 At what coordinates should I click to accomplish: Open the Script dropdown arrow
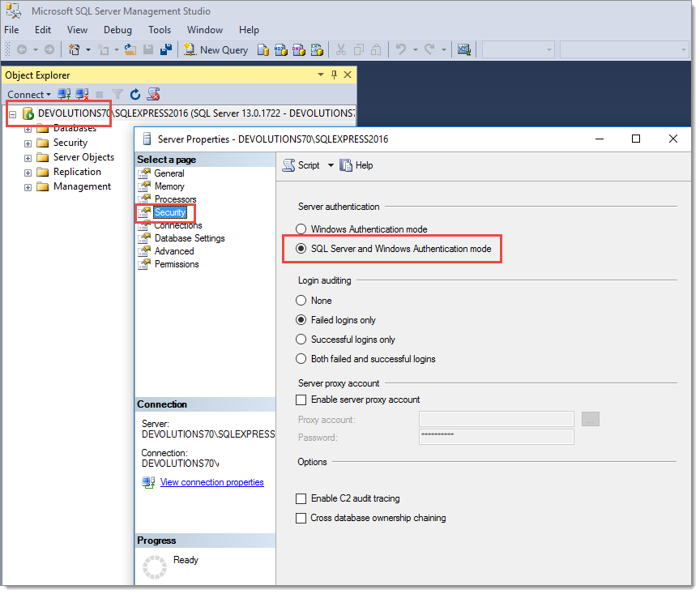[x=331, y=165]
